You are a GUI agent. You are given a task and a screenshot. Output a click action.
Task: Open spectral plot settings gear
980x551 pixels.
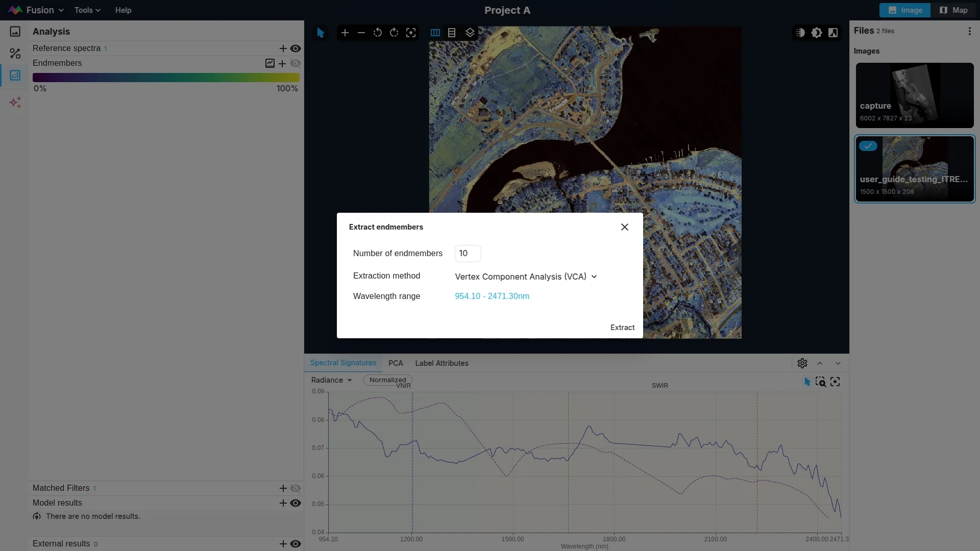802,363
